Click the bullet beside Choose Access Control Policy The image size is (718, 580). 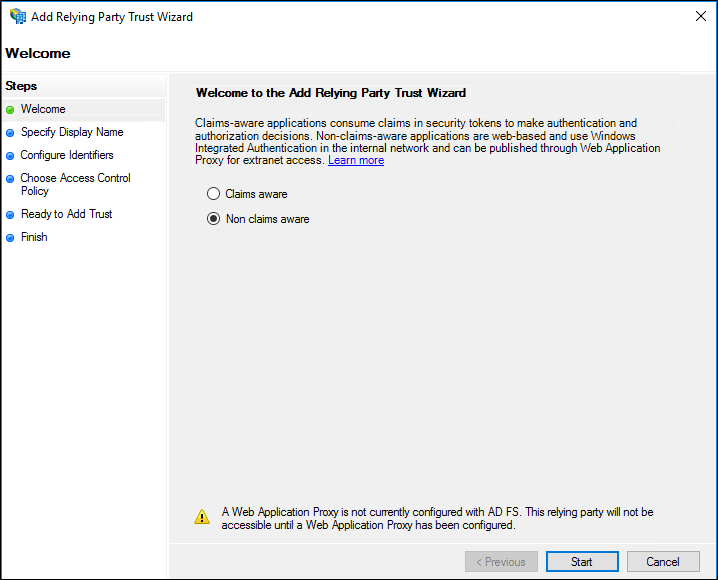click(x=10, y=179)
